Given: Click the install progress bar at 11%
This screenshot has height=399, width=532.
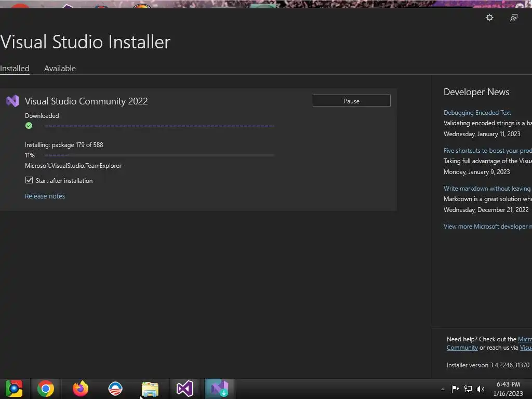Looking at the screenshot, I should [x=158, y=155].
